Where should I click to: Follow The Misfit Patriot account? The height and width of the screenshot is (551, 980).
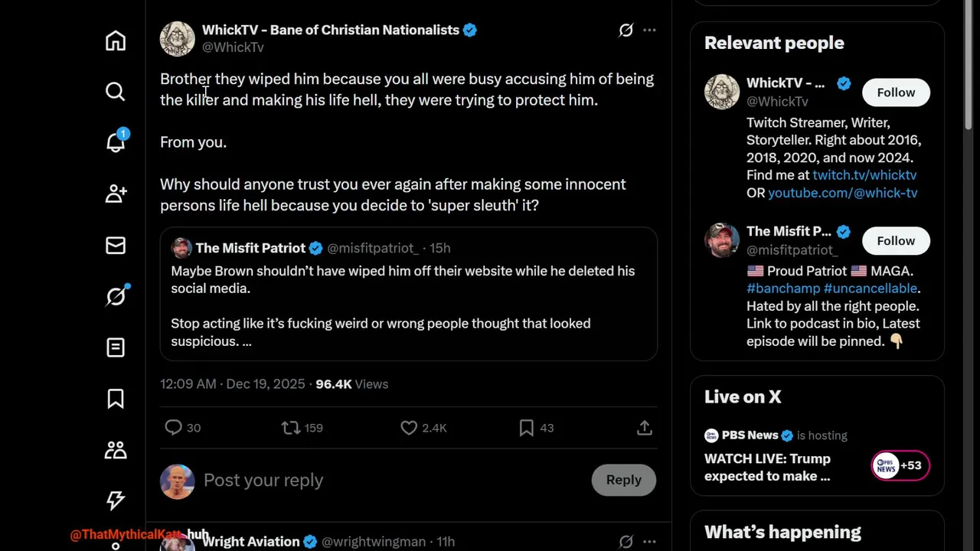tap(896, 241)
